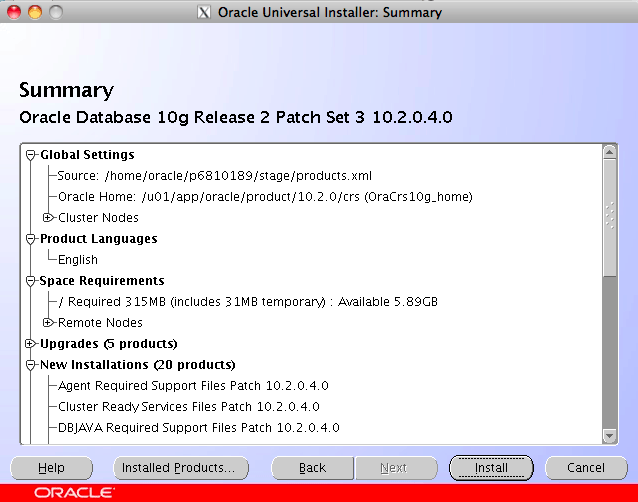Expand the Cluster Nodes entry
638x502 pixels.
[x=49, y=218]
